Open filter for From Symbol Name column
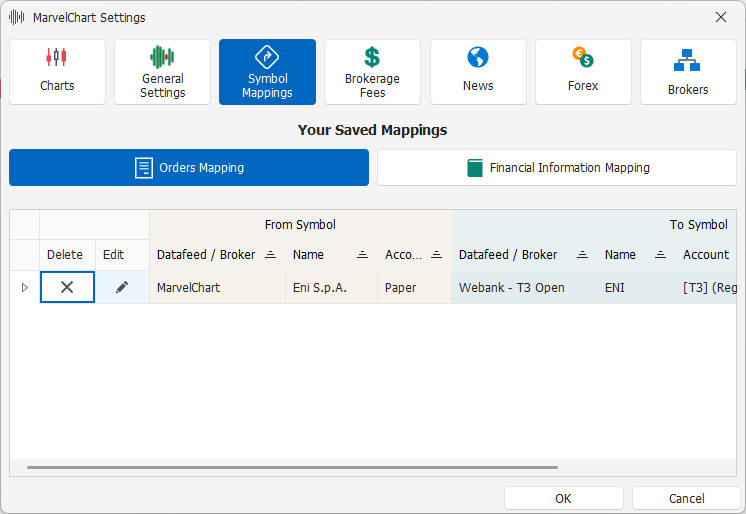The height and width of the screenshot is (514, 746). click(x=363, y=255)
